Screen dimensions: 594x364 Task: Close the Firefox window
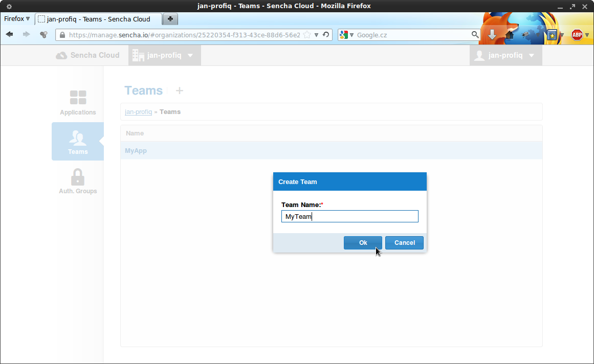coord(584,7)
